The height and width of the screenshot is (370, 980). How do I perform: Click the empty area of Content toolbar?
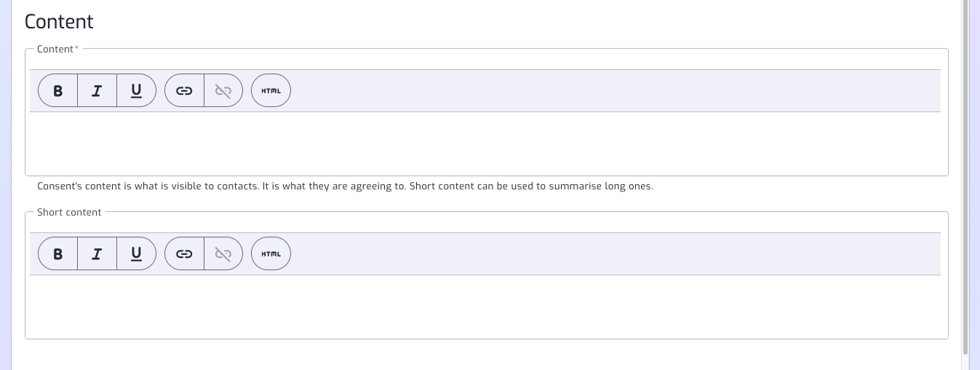click(616, 90)
